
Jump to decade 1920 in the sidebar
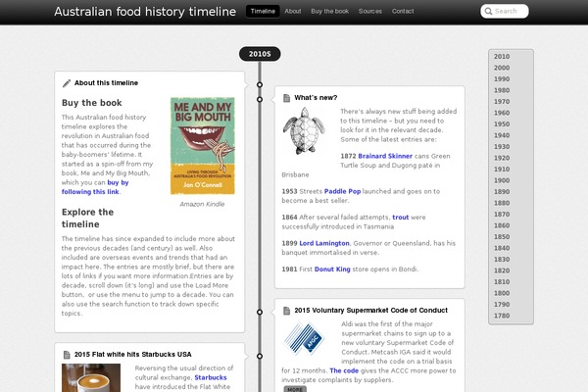502,158
